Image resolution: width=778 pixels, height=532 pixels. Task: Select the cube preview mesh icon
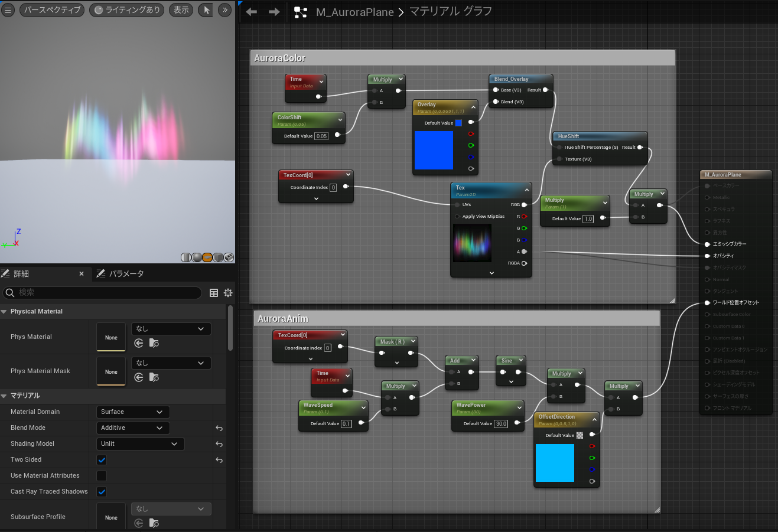[218, 257]
